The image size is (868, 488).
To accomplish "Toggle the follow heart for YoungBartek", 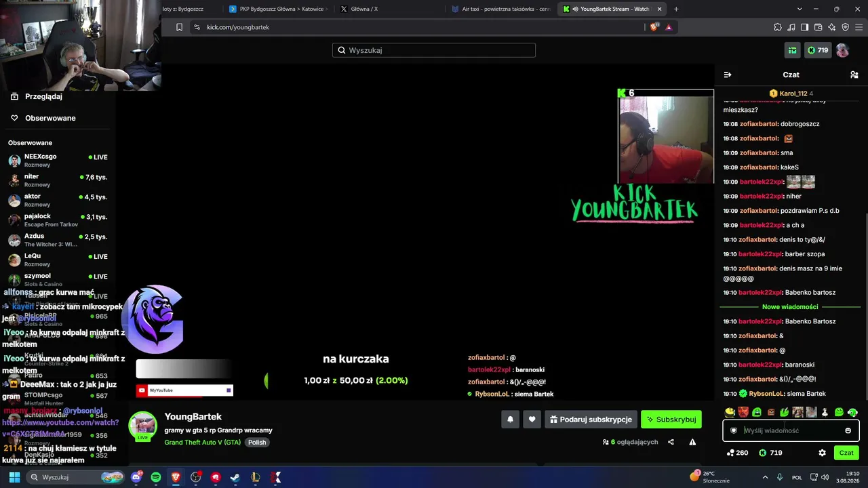I will coord(532,420).
